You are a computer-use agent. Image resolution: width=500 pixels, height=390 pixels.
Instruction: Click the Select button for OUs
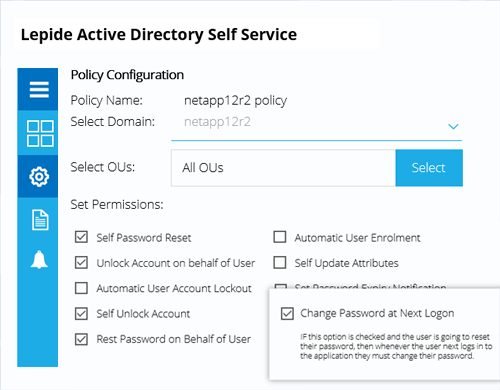click(x=429, y=168)
